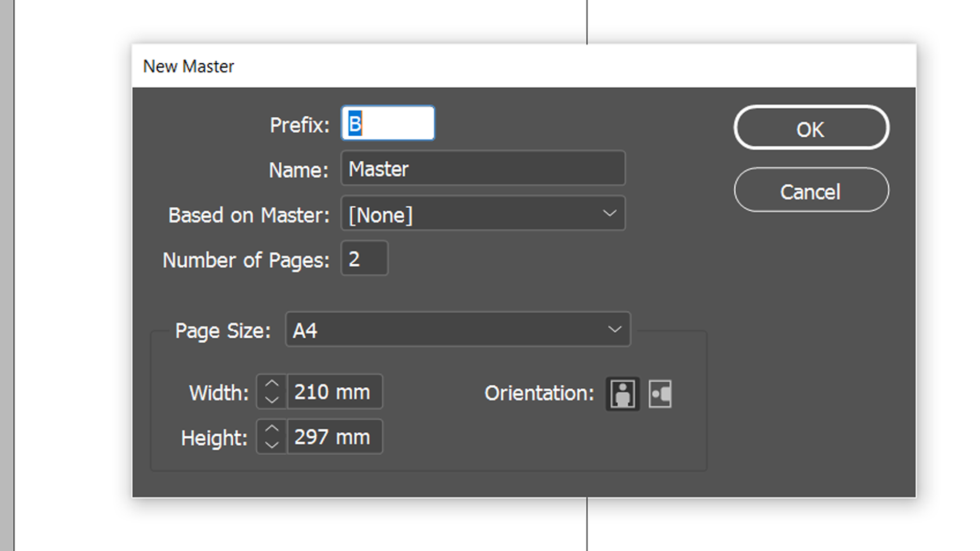Select the Height value 297 mm

[x=334, y=436]
